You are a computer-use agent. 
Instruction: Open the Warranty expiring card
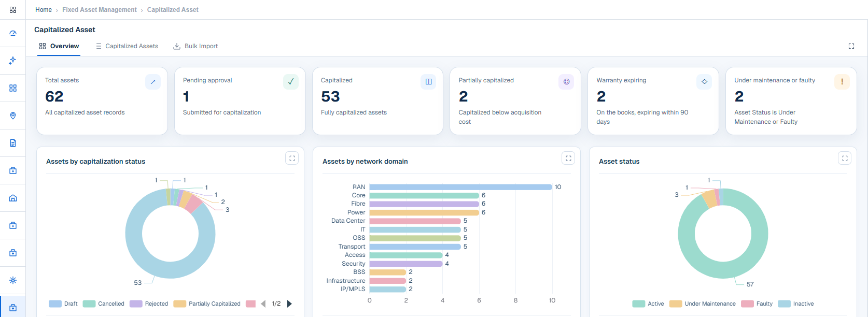coord(653,101)
